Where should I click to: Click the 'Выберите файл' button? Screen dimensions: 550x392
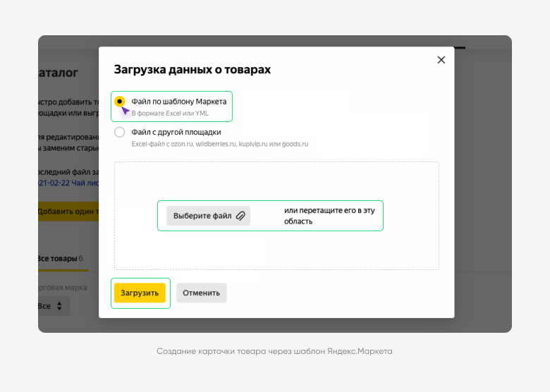tap(208, 216)
